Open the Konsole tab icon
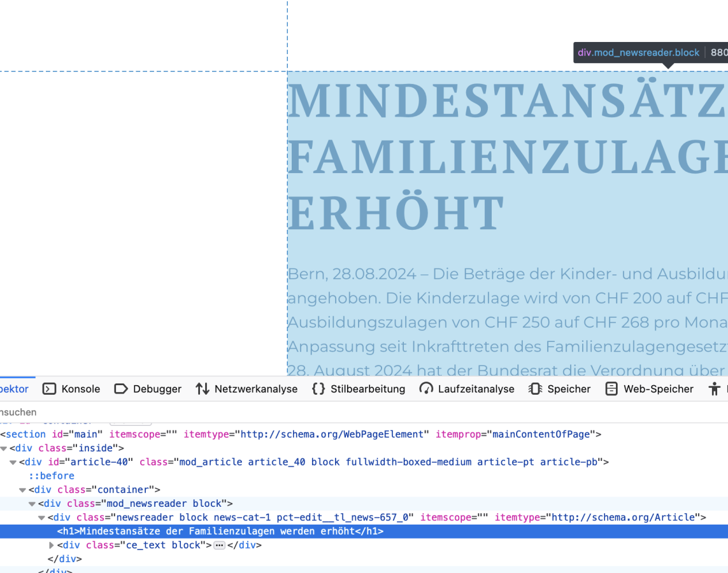The width and height of the screenshot is (728, 573). [x=50, y=389]
